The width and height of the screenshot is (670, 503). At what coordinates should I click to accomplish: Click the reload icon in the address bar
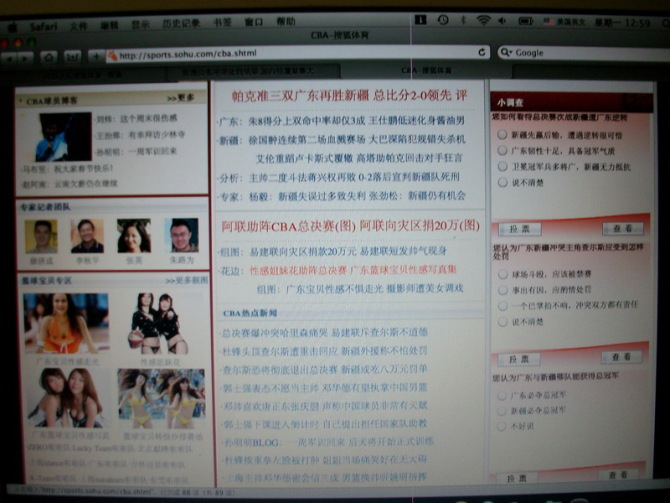[x=484, y=53]
